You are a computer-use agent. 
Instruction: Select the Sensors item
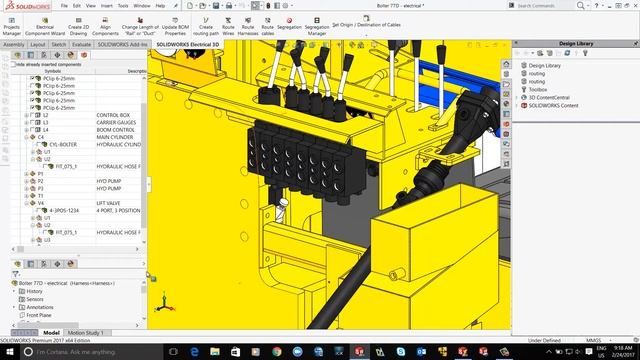[35, 299]
